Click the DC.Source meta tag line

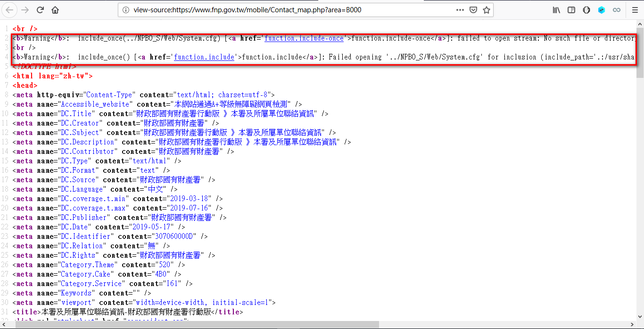click(114, 180)
